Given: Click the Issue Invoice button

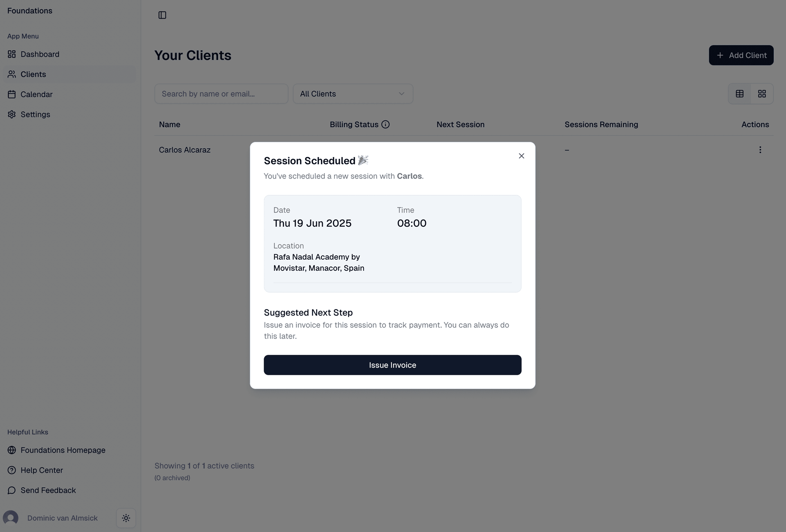Looking at the screenshot, I should 392,365.
